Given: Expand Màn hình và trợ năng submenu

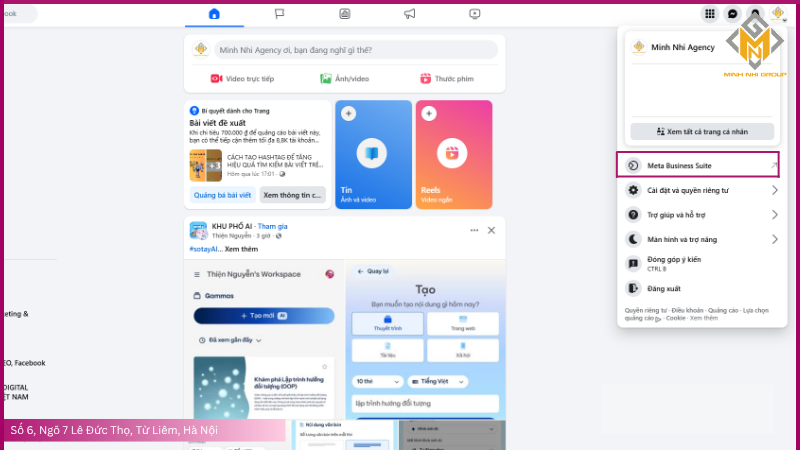Looking at the screenshot, I should tap(700, 240).
